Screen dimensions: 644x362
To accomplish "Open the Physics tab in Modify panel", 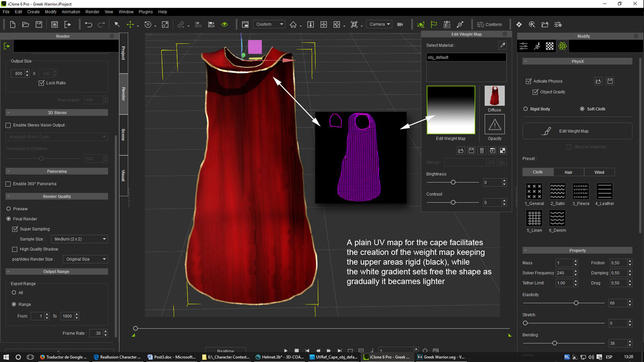I will [562, 46].
